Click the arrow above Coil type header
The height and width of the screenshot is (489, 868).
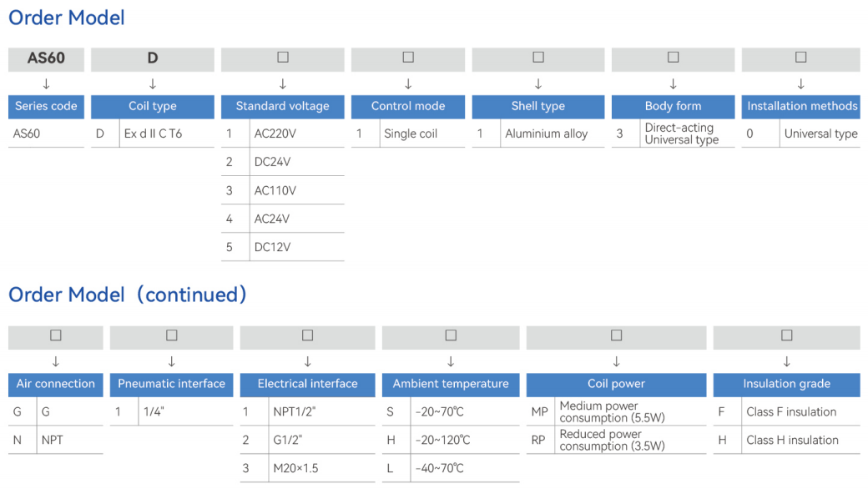(x=153, y=83)
